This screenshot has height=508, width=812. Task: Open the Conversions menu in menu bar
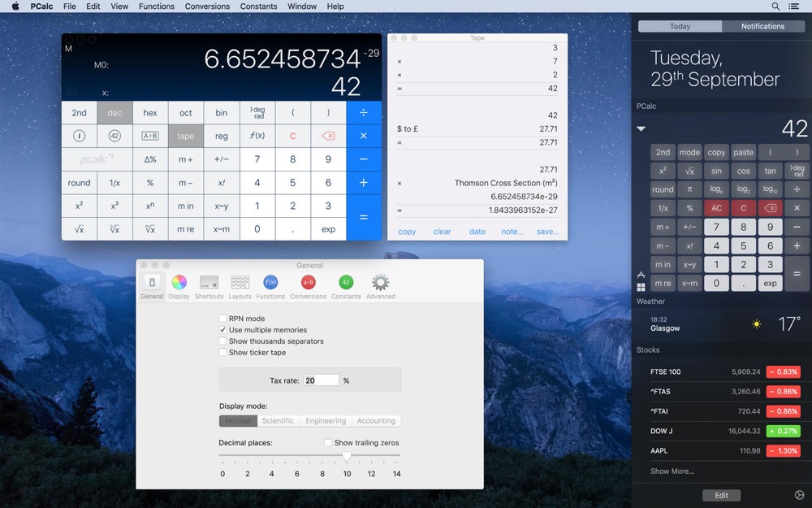(207, 7)
